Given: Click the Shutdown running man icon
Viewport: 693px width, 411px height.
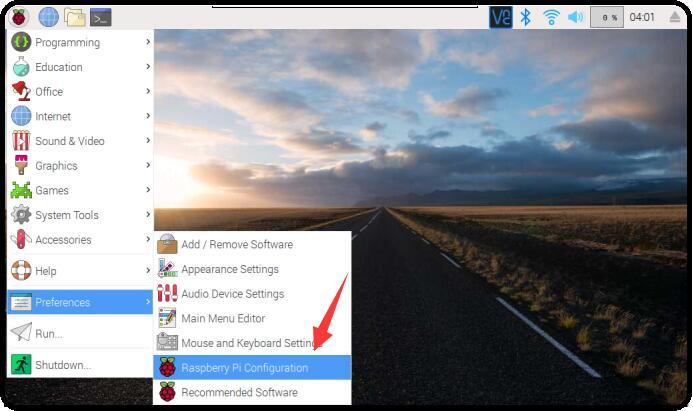Looking at the screenshot, I should coord(21,365).
